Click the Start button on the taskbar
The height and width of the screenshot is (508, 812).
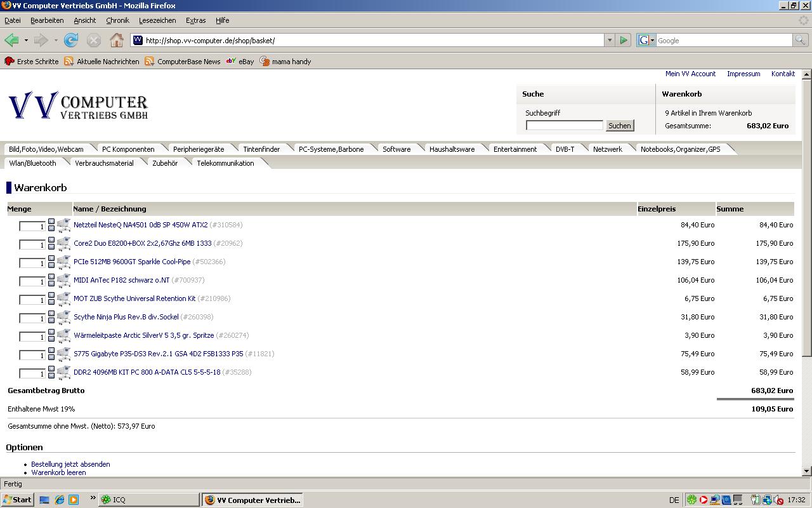(17, 500)
